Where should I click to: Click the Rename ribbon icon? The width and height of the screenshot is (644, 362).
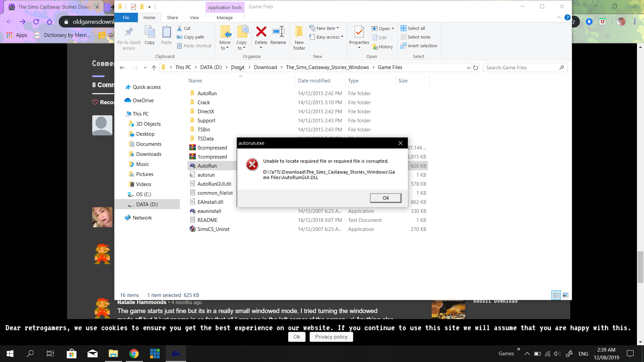278,32
